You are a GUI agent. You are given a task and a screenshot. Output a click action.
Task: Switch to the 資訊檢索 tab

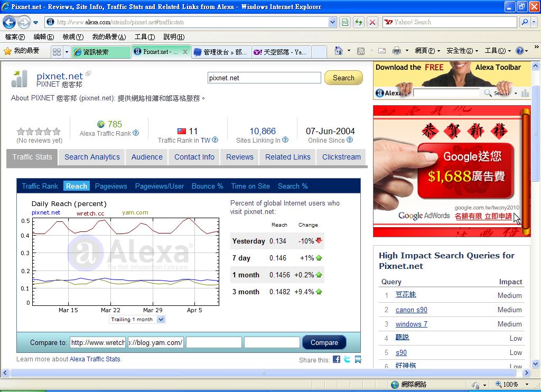pyautogui.click(x=101, y=52)
